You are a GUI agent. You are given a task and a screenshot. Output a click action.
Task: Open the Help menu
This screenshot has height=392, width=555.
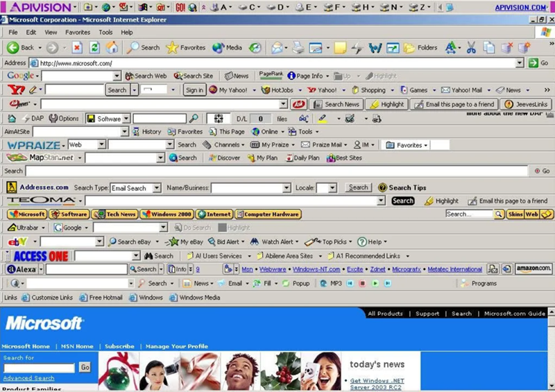[127, 32]
